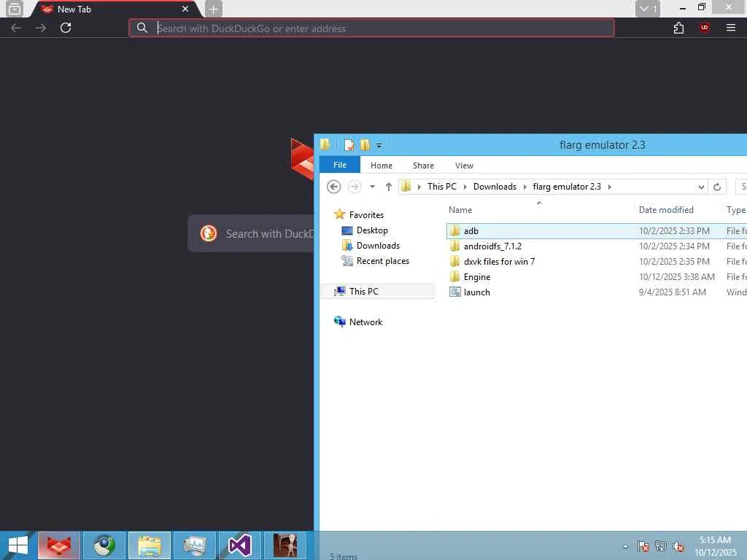
Task: Expand the arrow after Downloads breadcrumb
Action: 525,187
